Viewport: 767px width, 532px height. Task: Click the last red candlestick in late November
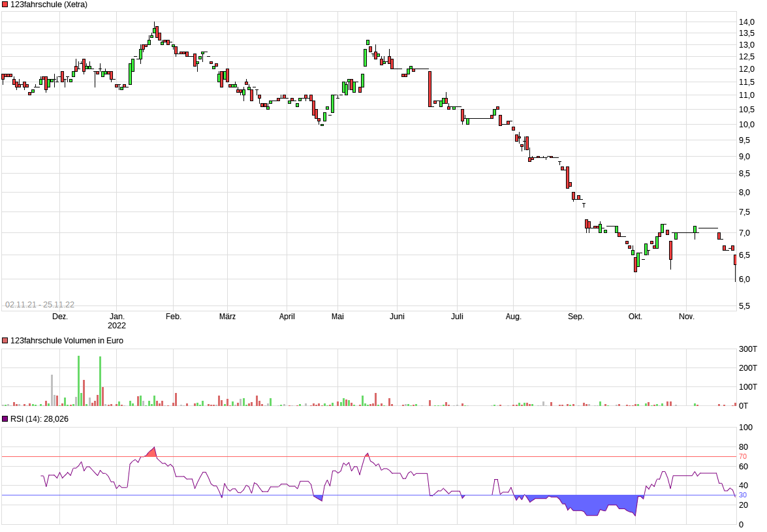point(735,260)
